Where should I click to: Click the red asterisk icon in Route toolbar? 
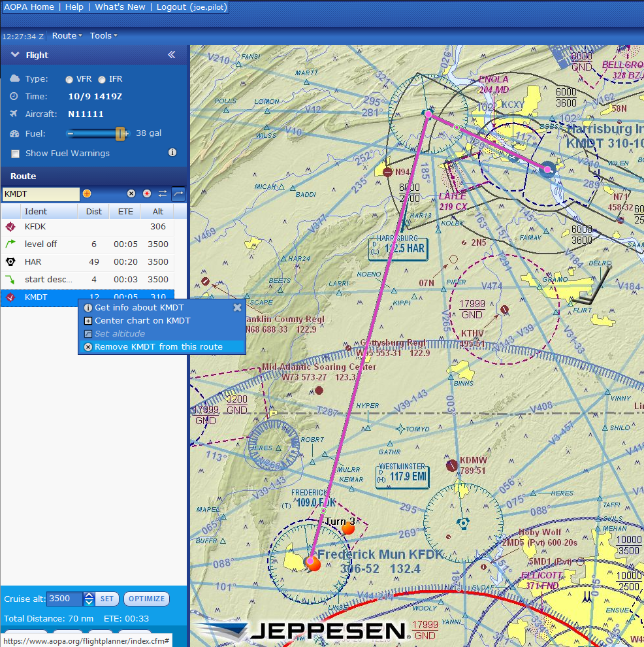point(147,193)
